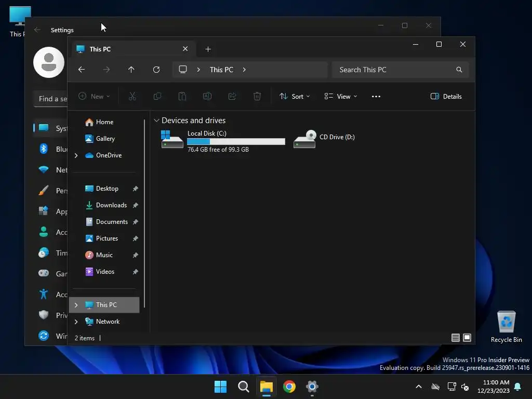Click This PC in address bar path
The image size is (532, 399).
[221, 70]
